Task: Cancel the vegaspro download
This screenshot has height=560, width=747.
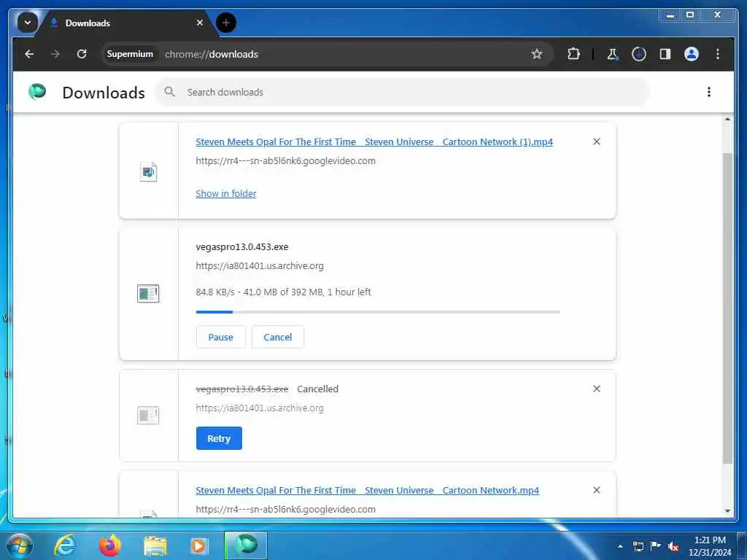Action: 278,337
